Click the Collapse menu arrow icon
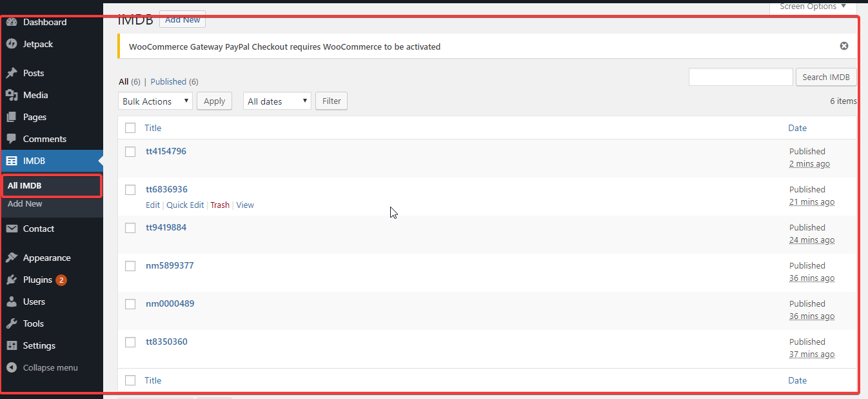868x399 pixels. click(x=12, y=367)
